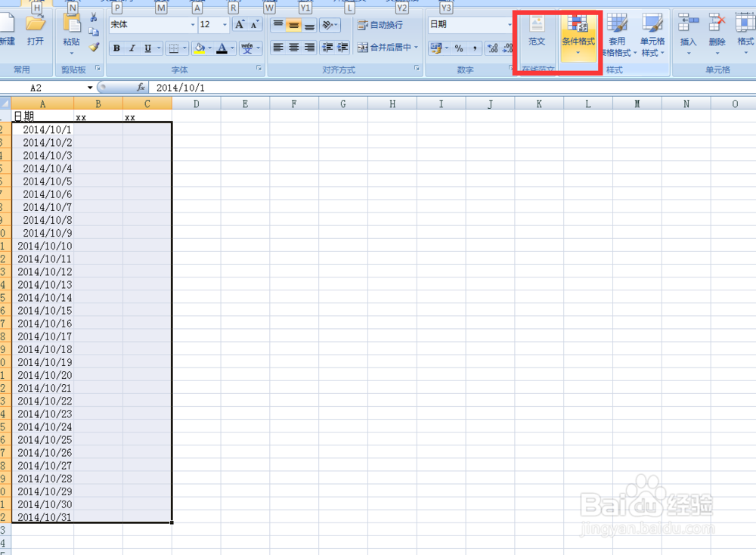Increase indent in alignment group
The image size is (756, 555).
(x=342, y=47)
